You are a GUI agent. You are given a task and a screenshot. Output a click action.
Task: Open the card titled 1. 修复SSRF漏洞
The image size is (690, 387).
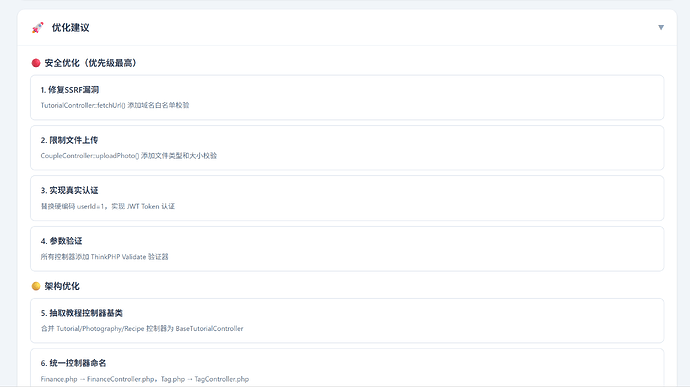(x=347, y=97)
